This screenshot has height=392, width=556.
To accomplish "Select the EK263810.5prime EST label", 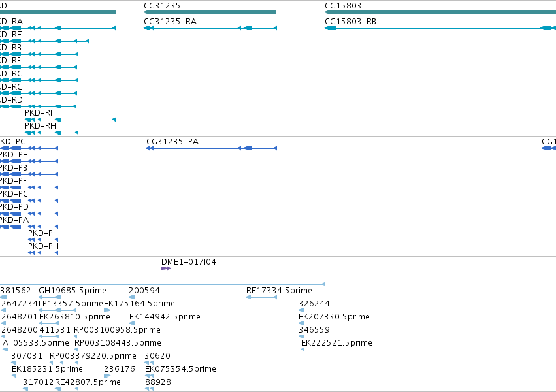I will click(75, 316).
